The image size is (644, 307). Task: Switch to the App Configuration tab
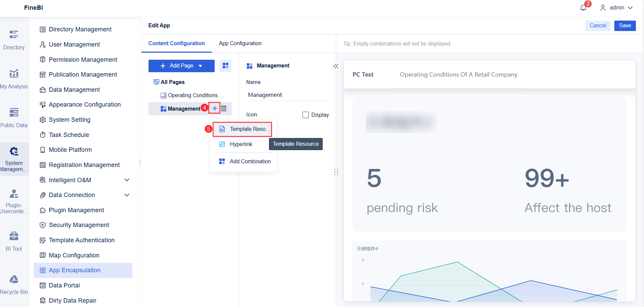click(240, 44)
